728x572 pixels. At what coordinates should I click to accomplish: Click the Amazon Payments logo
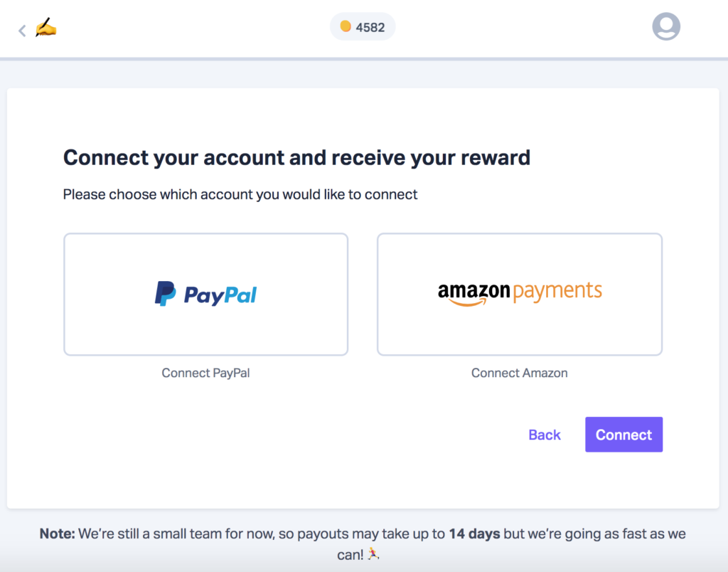point(520,294)
